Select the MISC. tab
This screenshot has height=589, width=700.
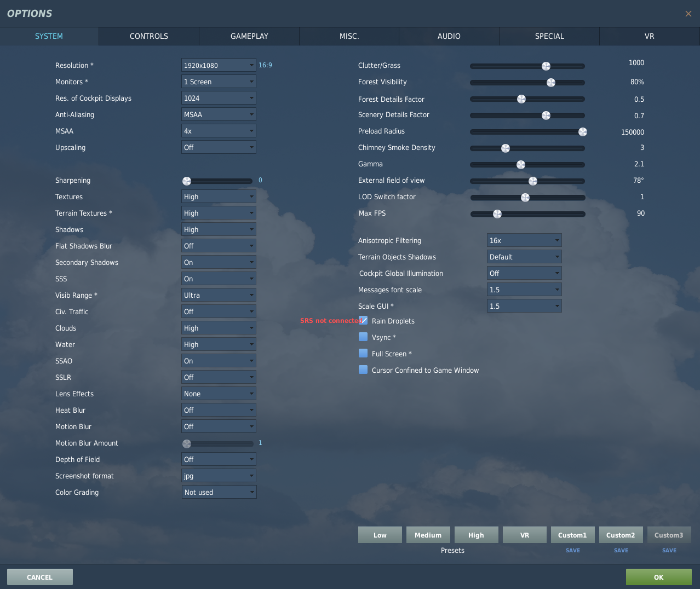pos(349,36)
